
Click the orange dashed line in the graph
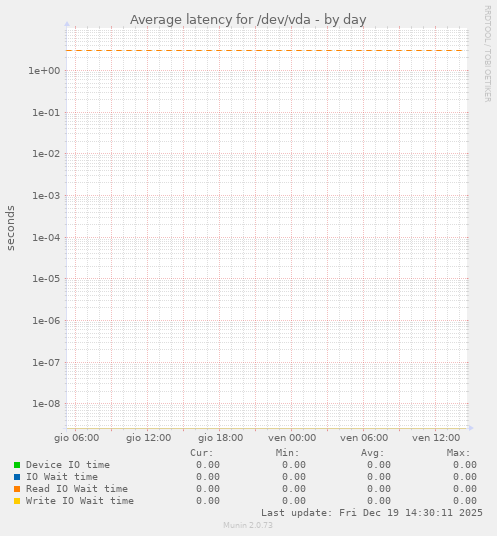tap(265, 51)
